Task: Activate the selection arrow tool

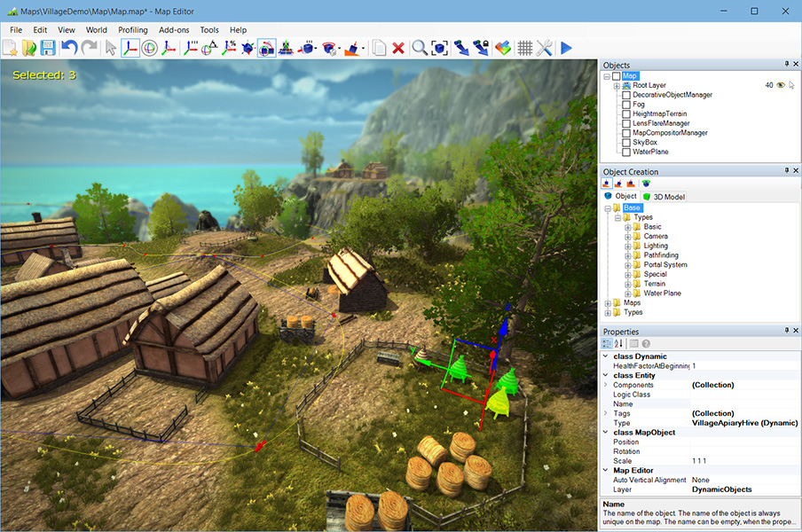Action: (x=111, y=48)
